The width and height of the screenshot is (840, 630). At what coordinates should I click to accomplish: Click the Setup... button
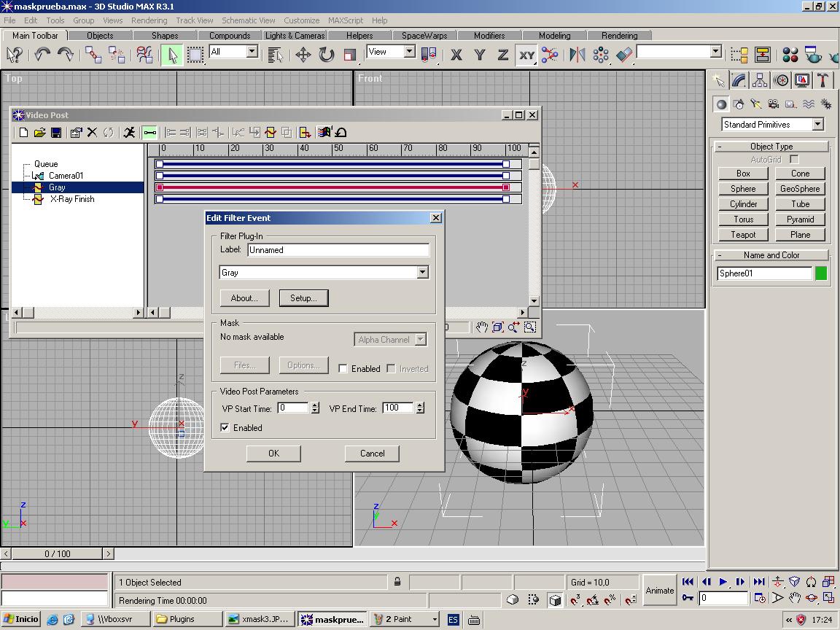(303, 297)
